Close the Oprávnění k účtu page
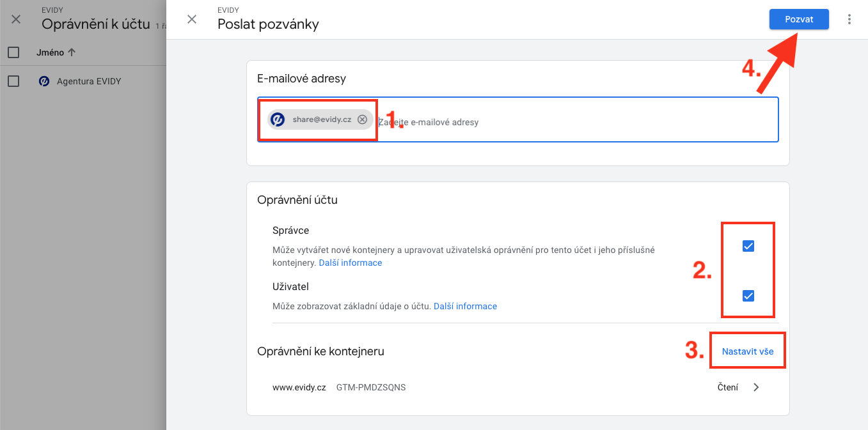 pos(16,19)
